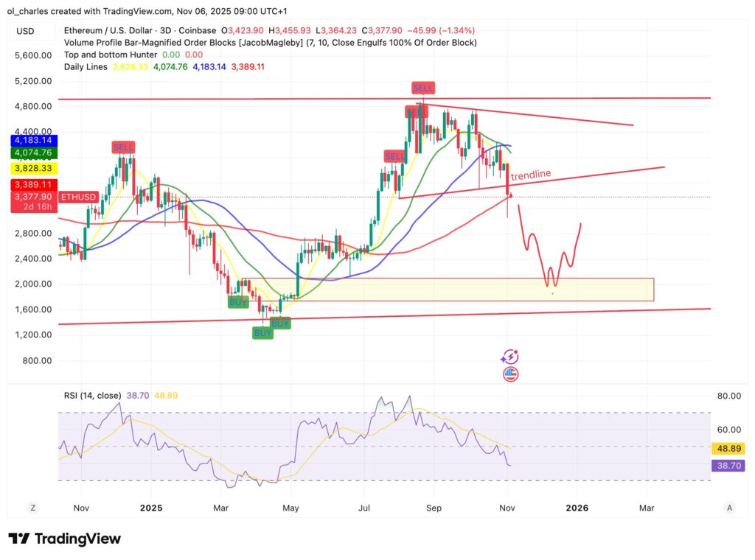Click the 38.70 RSI value tag on axis
Screen dimensions: 755x560
[727, 466]
